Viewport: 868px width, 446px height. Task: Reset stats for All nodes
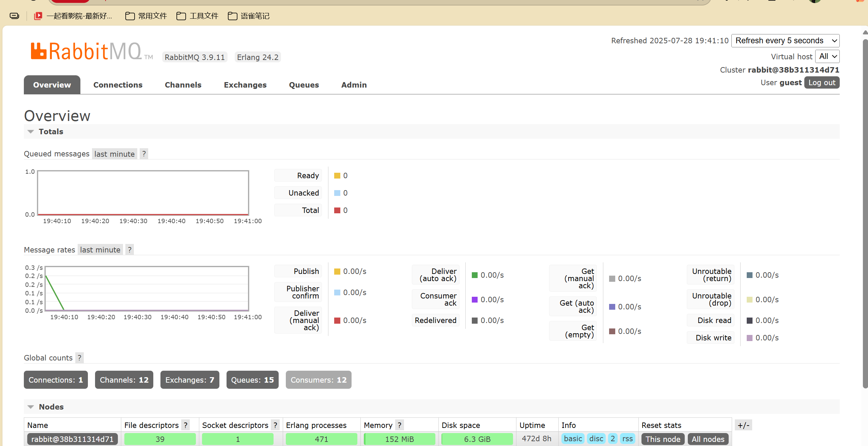point(708,439)
